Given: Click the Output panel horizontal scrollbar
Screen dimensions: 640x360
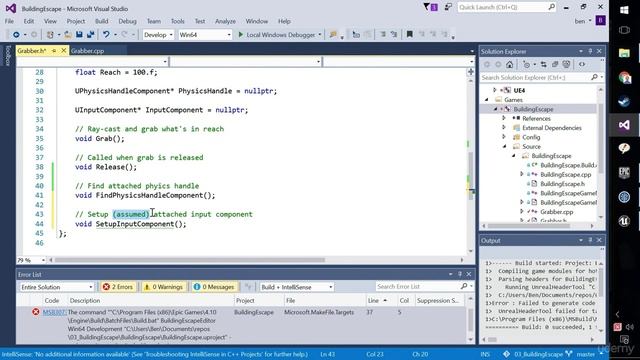Looking at the screenshot, I should tap(492, 340).
